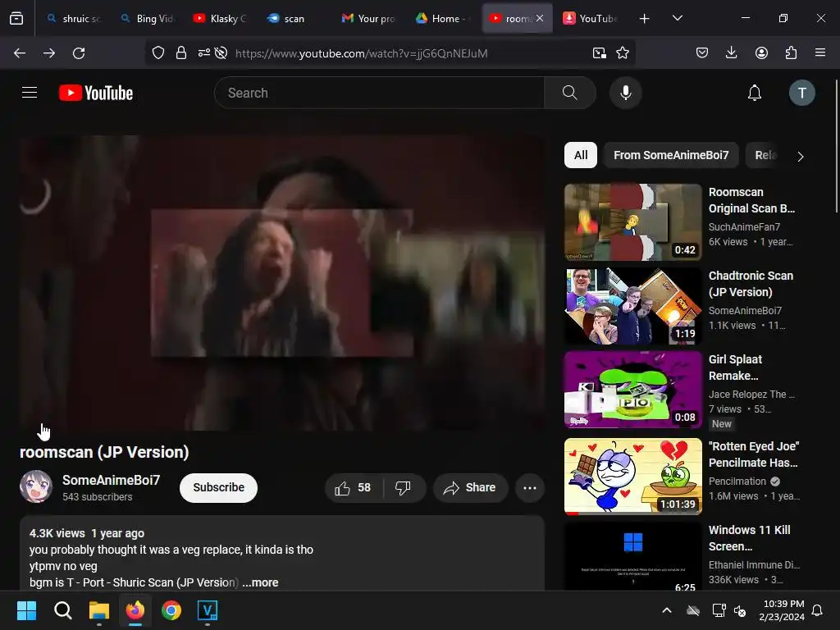Switch to Bing Vid tab
Image resolution: width=840 pixels, height=630 pixels.
[x=148, y=18]
